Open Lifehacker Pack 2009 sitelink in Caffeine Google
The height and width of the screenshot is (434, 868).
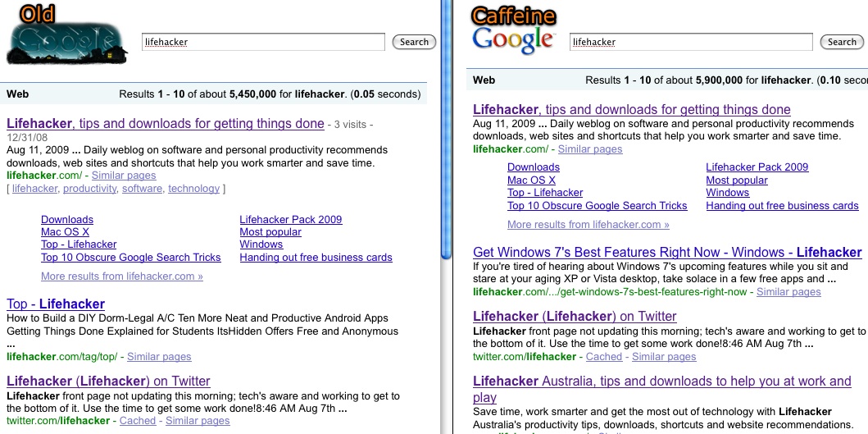pyautogui.click(x=757, y=167)
